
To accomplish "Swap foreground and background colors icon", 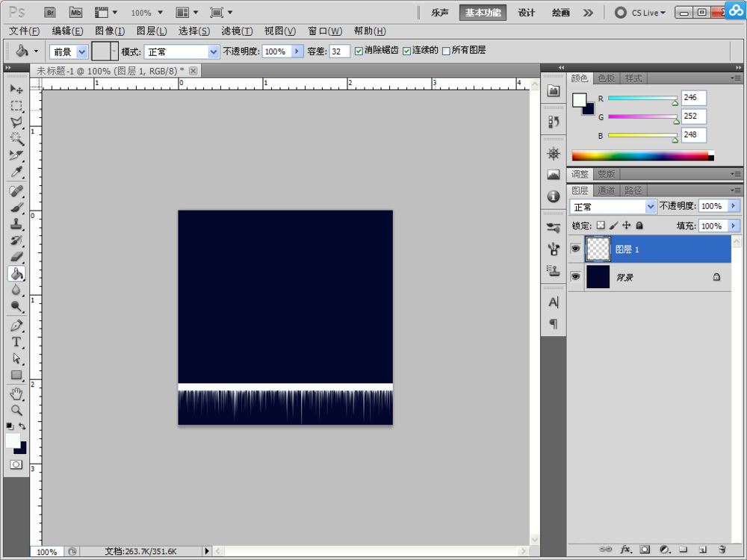I will click(x=22, y=426).
